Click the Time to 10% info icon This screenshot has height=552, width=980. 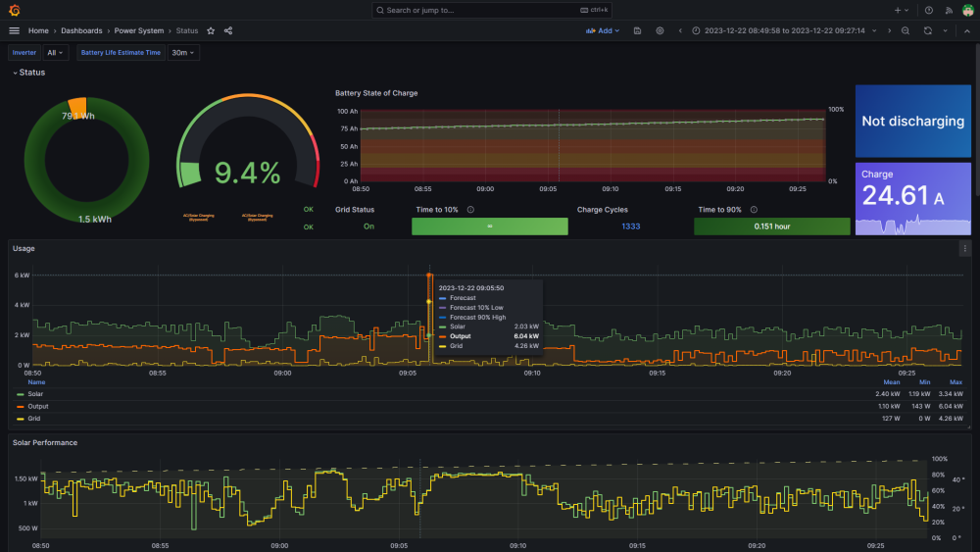pos(470,210)
